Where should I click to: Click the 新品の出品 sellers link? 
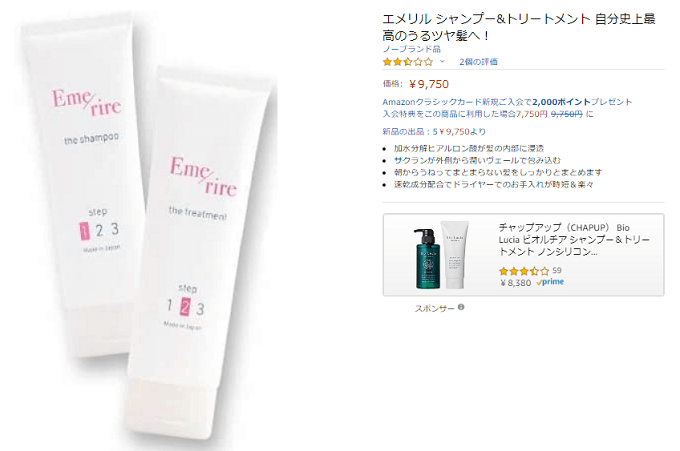pyautogui.click(x=434, y=131)
